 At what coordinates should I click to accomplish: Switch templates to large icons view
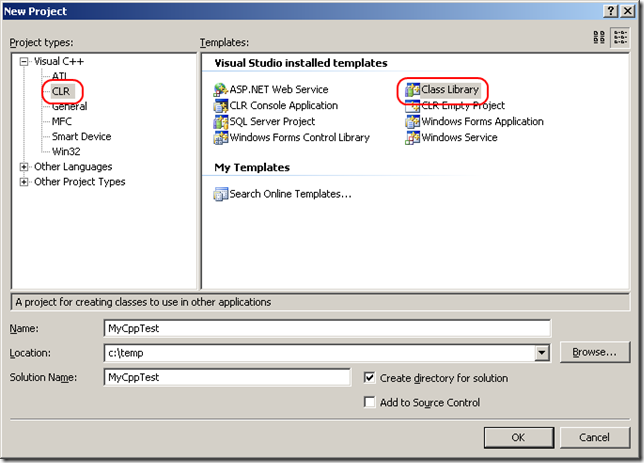pos(599,37)
